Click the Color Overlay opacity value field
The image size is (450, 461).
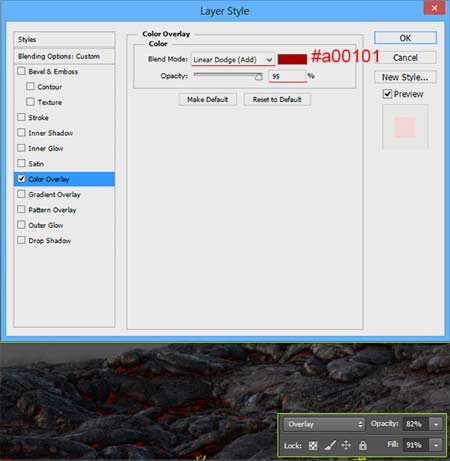(x=287, y=76)
